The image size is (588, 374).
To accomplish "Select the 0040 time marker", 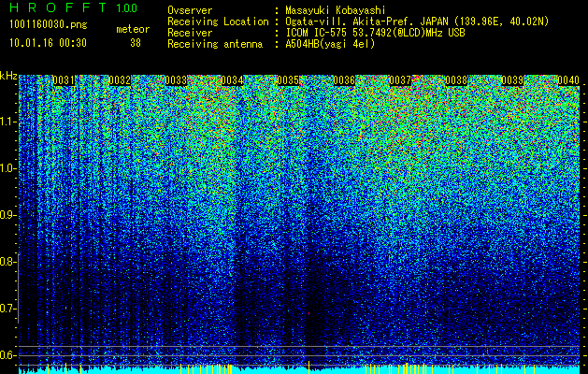I will [x=568, y=80].
